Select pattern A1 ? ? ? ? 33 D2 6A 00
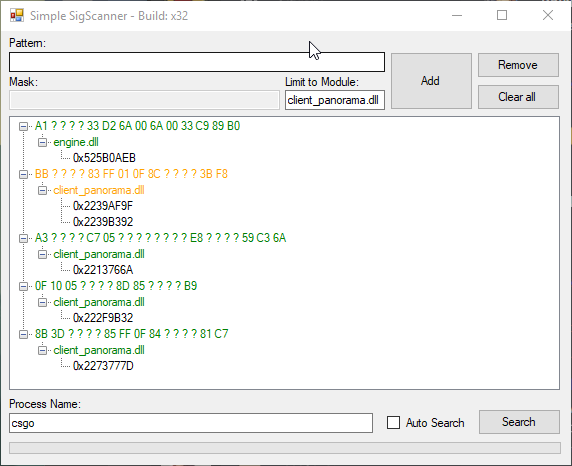The width and height of the screenshot is (572, 466). pos(137,126)
